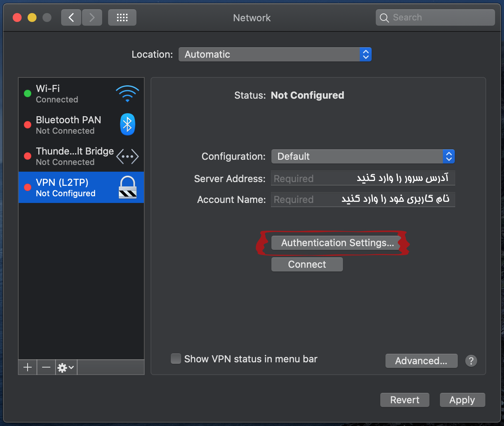Click the Connect button
This screenshot has width=504, height=426.
pyautogui.click(x=307, y=264)
